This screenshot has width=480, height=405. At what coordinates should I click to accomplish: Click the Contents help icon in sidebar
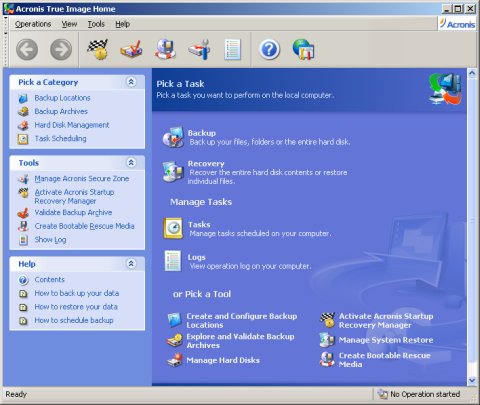pyautogui.click(x=23, y=280)
